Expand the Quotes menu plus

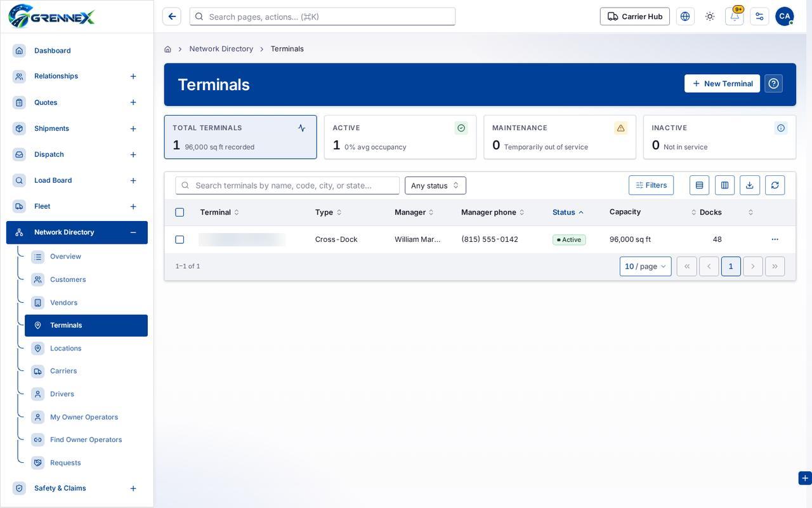tap(133, 102)
